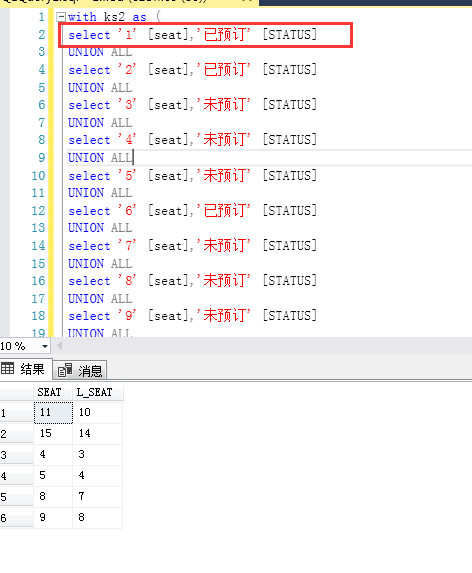Screen dimensions: 472x573
Task: Click the cell with SEAT value 15
Action: click(53, 434)
